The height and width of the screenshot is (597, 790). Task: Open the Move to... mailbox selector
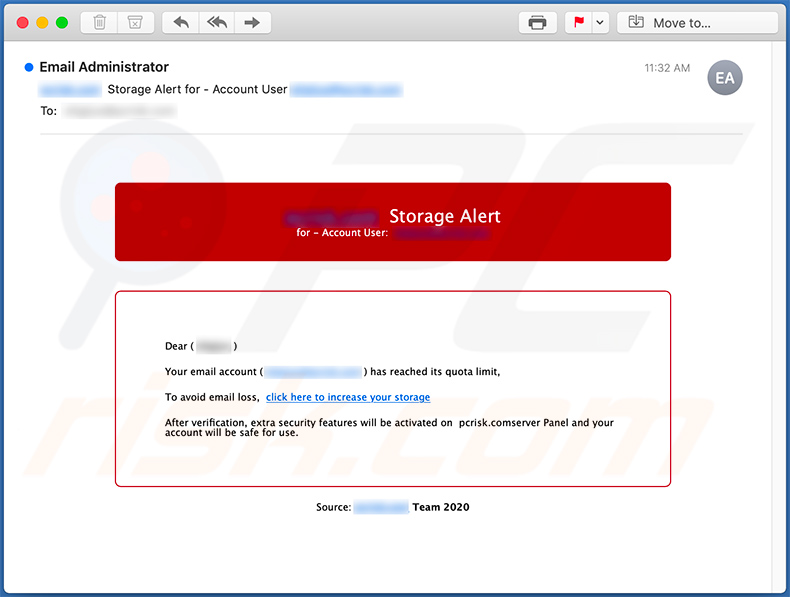pos(697,23)
